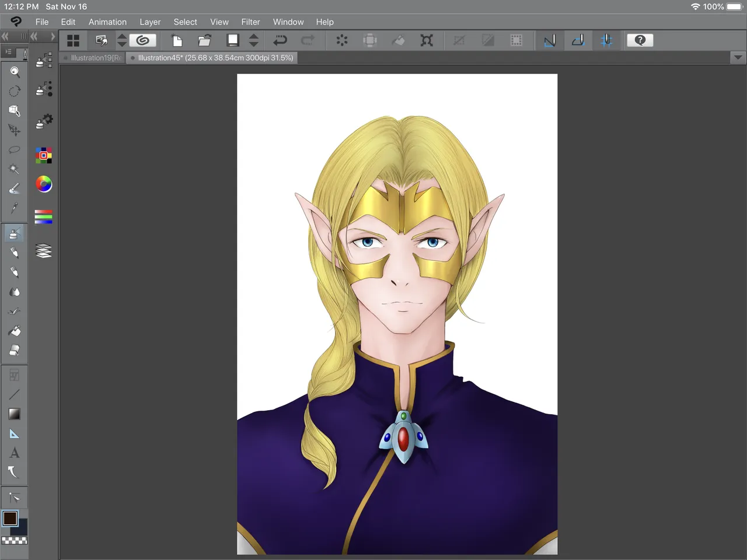Select the Balloon tool
This screenshot has width=747, height=560.
(x=15, y=472)
